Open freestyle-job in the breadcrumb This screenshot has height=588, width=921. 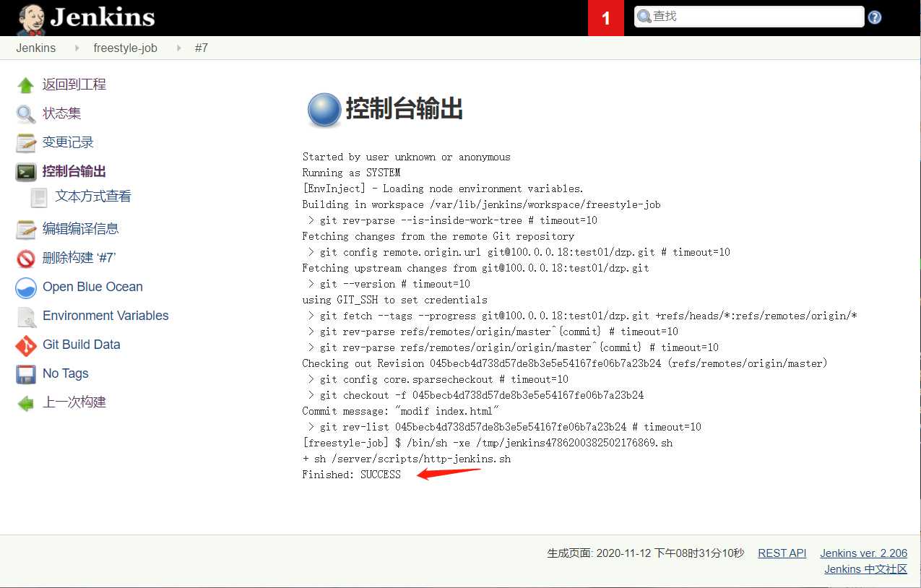click(125, 48)
